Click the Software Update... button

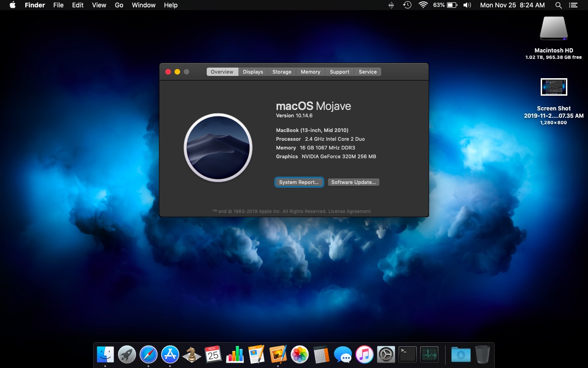[x=354, y=182]
